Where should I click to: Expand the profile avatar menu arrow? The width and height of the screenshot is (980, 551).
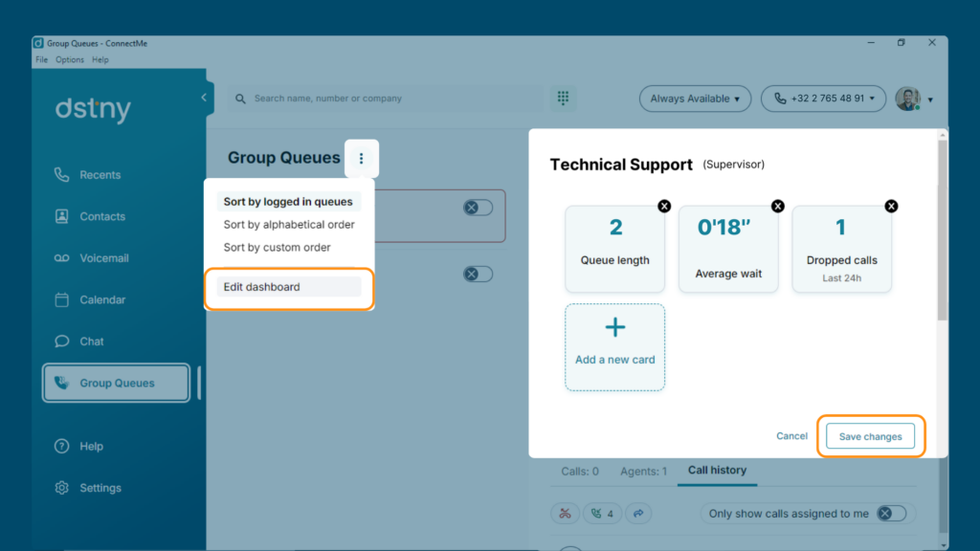[x=930, y=99]
